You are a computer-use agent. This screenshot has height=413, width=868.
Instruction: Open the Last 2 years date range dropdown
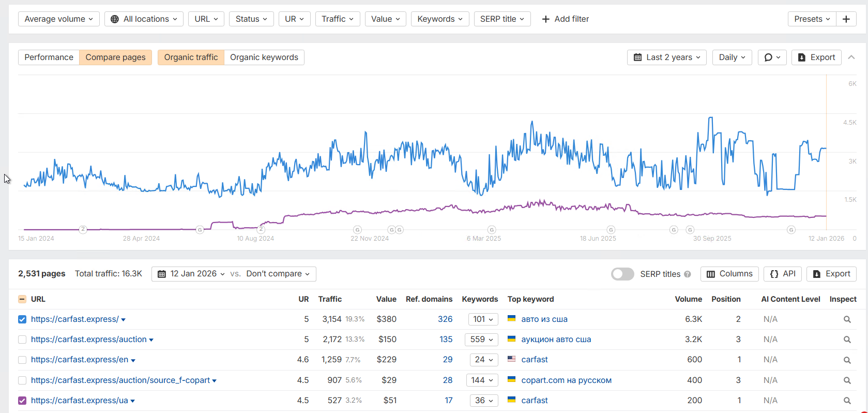point(667,57)
